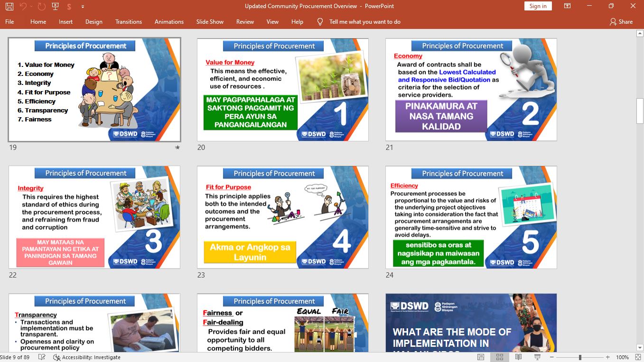Image resolution: width=644 pixels, height=362 pixels.
Task: Expand Customize Quick Access Toolbar menu
Action: 83,6
